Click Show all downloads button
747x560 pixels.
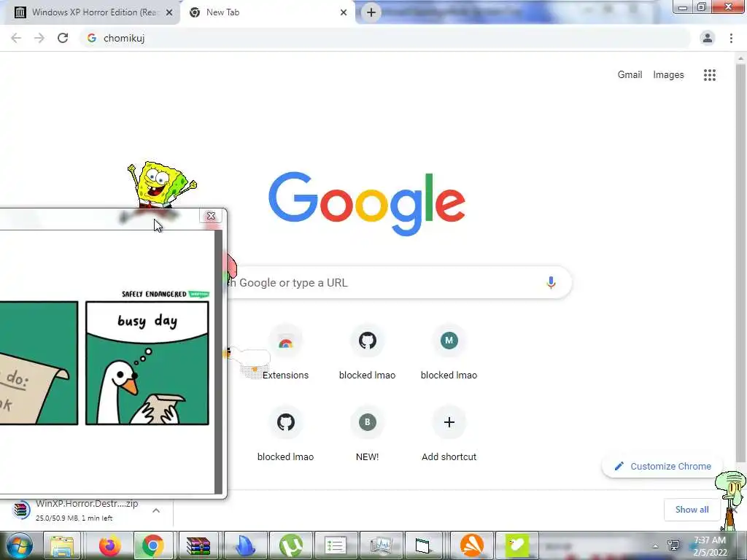[692, 510]
